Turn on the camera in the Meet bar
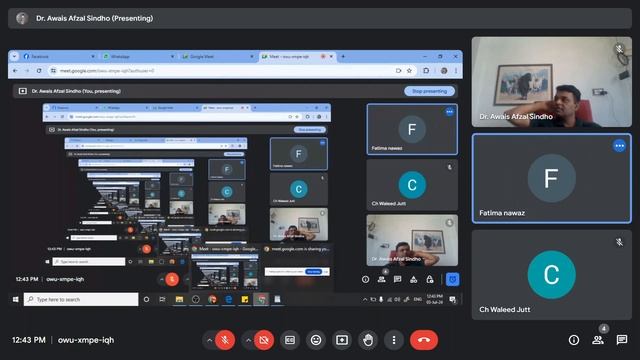 pos(264,340)
